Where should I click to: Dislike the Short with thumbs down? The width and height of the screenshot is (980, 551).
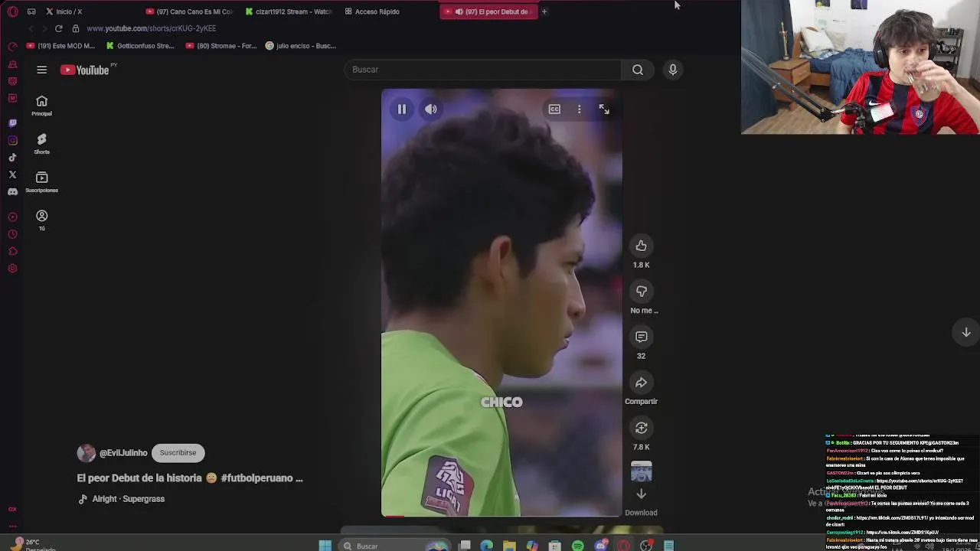641,292
